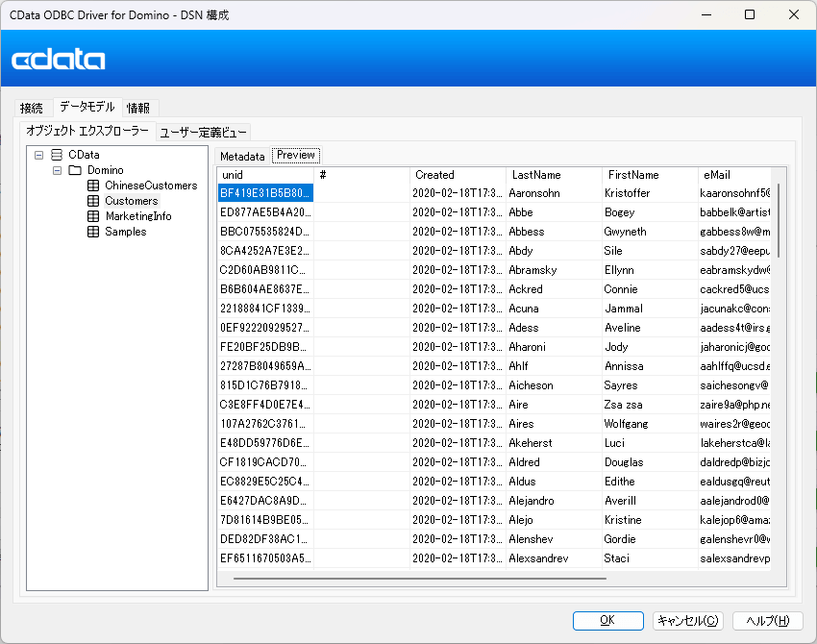Open the Metadata tab
817x644 pixels.
242,157
